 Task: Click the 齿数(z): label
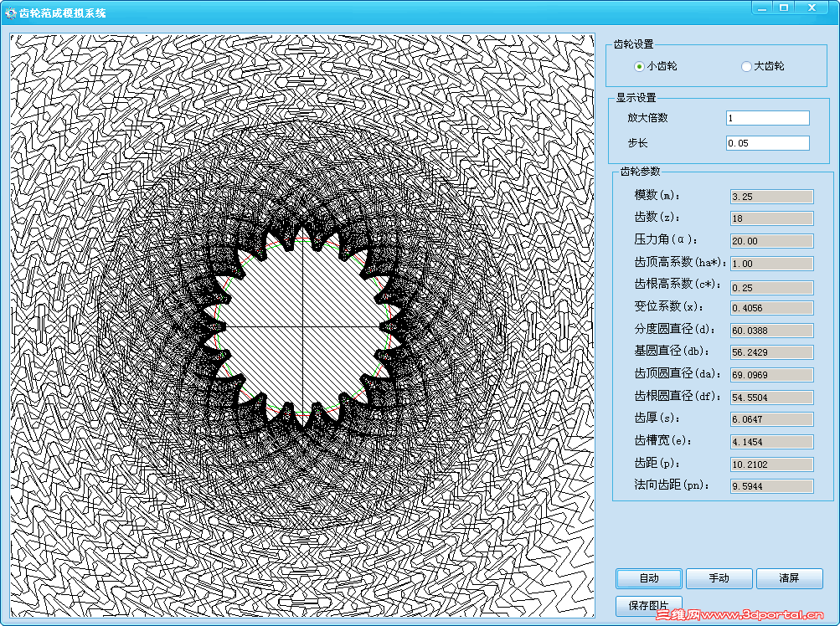[657, 218]
